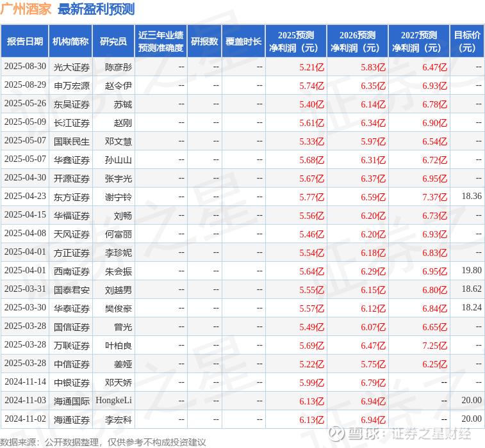Click the 中银证券 institution cell
The image size is (485, 448).
pyautogui.click(x=72, y=383)
